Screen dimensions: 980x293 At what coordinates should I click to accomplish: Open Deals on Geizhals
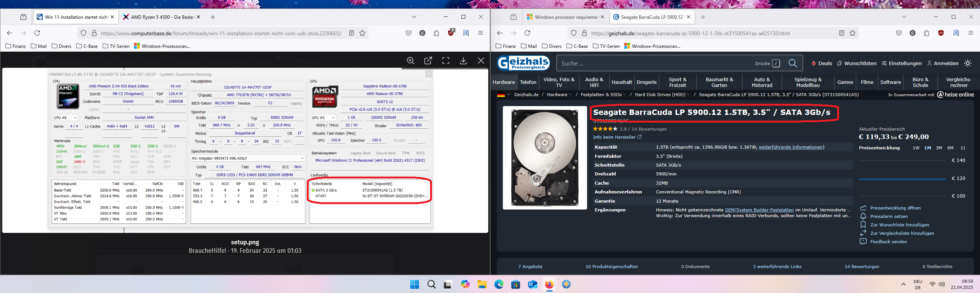coord(821,63)
